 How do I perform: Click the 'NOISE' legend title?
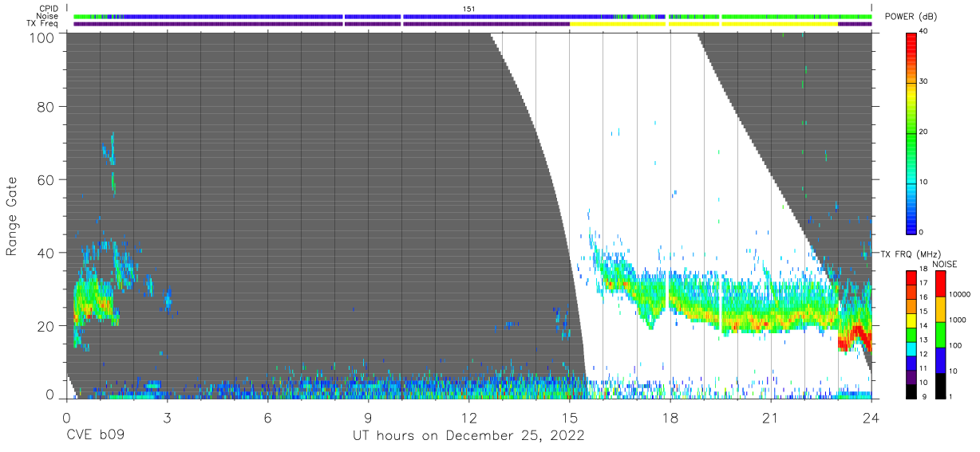click(x=946, y=264)
